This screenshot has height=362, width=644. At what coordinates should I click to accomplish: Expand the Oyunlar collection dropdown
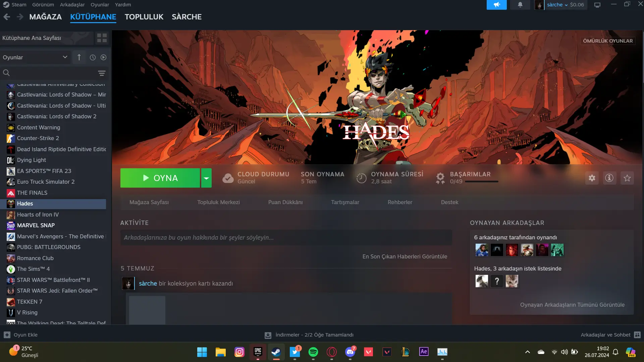(x=35, y=57)
